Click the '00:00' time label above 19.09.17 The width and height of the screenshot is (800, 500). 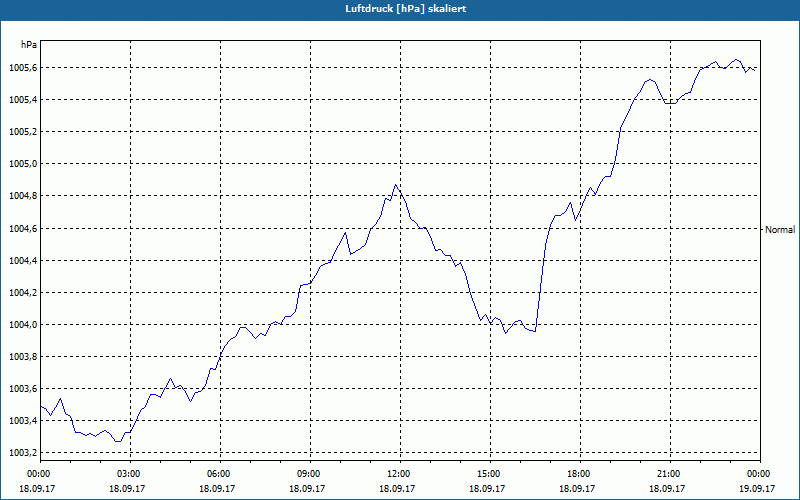pos(759,474)
